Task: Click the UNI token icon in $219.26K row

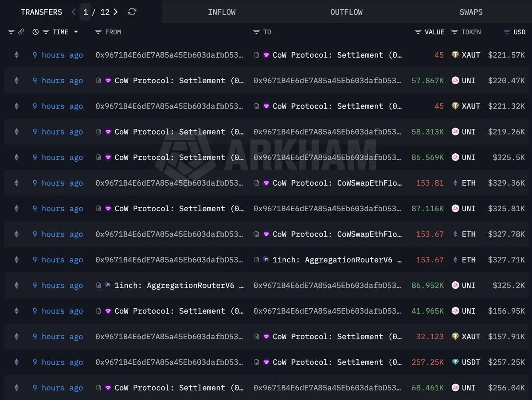Action: click(455, 132)
